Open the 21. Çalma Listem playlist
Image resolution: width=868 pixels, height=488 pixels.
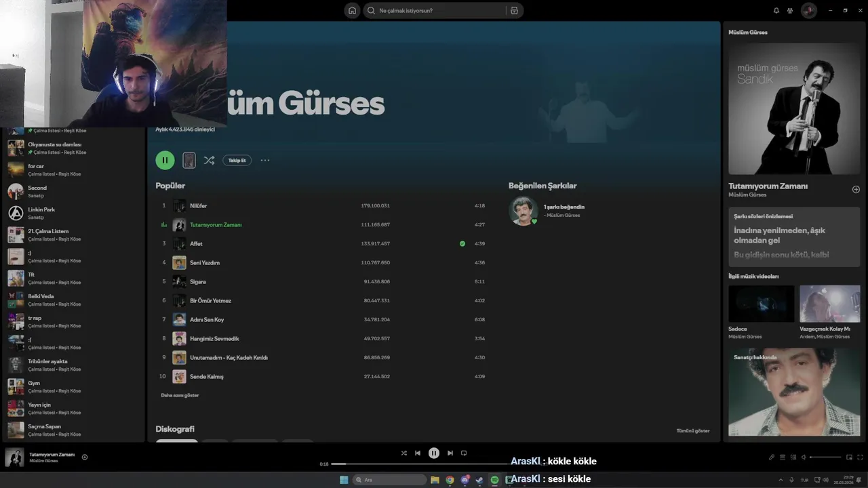(75, 235)
